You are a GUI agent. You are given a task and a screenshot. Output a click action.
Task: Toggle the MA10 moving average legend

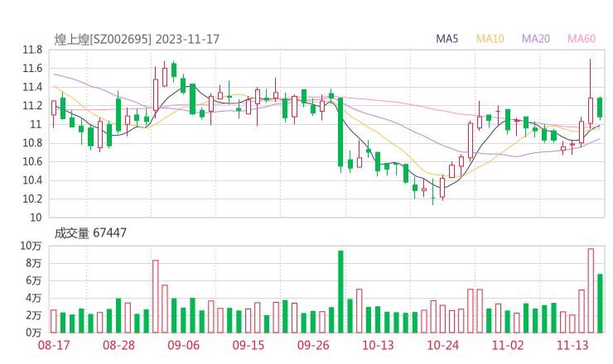pos(490,39)
